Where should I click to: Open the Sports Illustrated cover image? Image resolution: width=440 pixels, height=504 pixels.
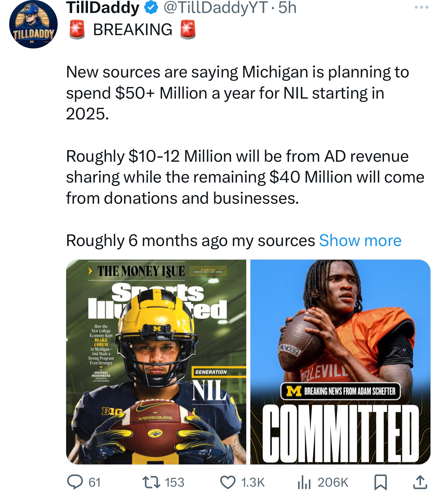[156, 362]
